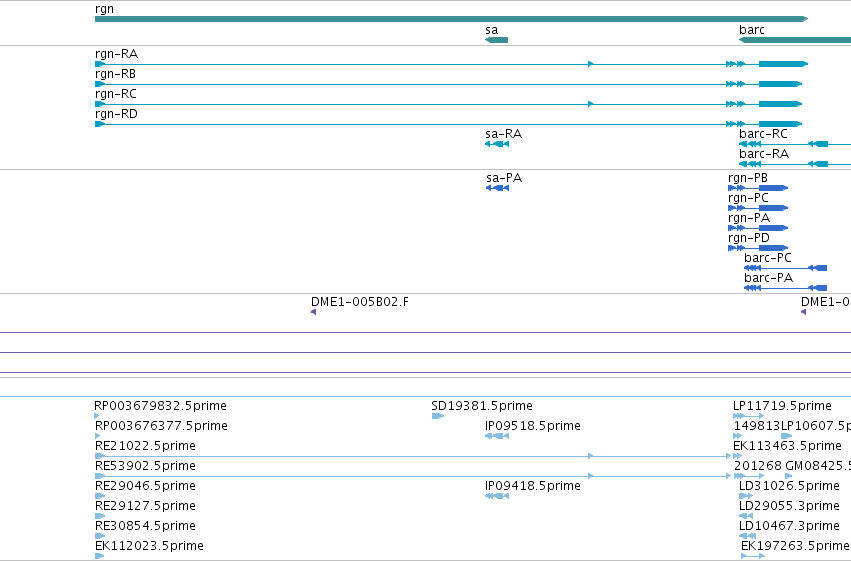This screenshot has width=851, height=561.
Task: Click the barc-PC protein glyph
Action: point(785,268)
